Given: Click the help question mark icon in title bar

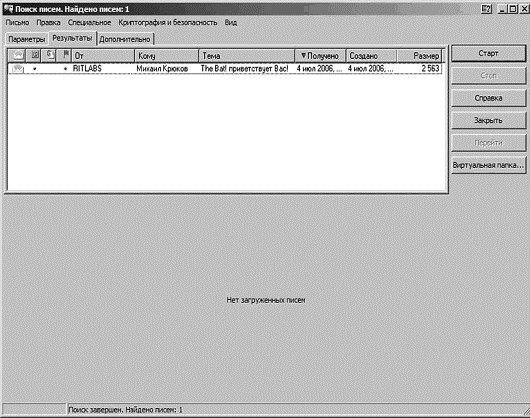Looking at the screenshot, I should click(x=486, y=9).
